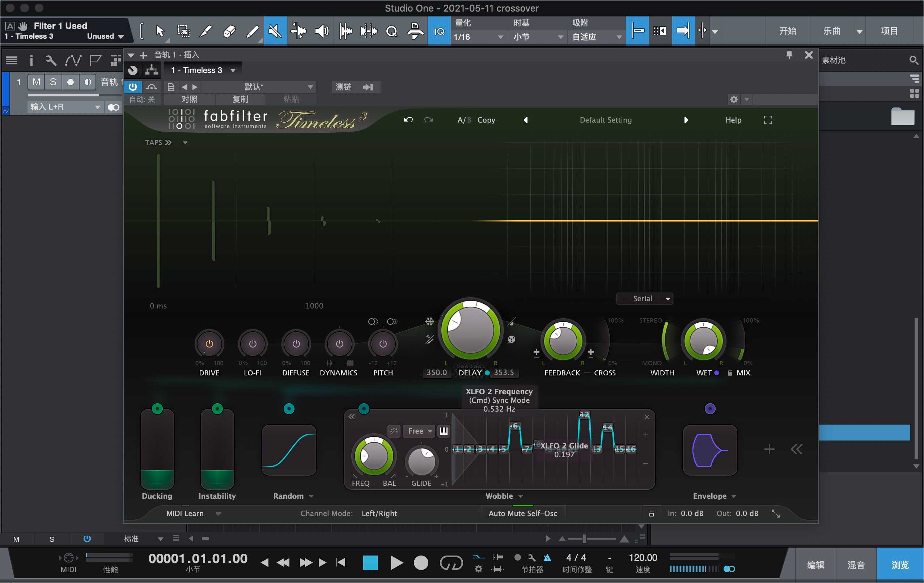Add a new modulation source with plus
Viewport: 924px width, 583px height.
pos(770,449)
